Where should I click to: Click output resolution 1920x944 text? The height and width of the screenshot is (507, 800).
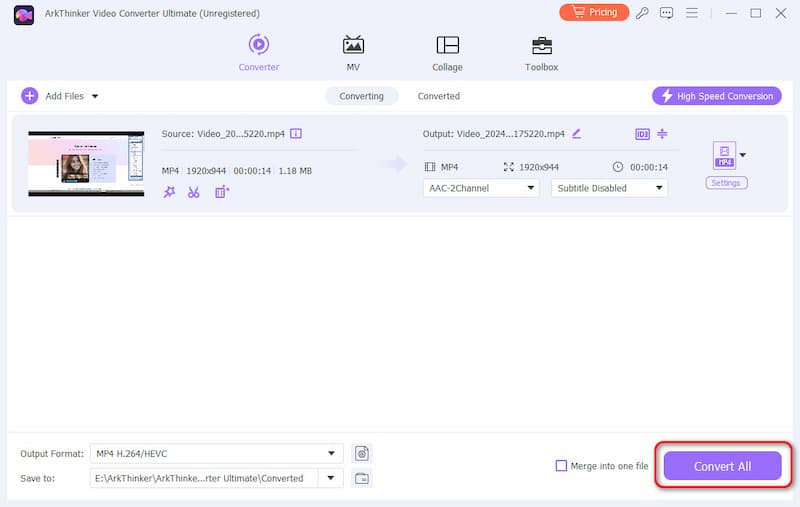539,167
